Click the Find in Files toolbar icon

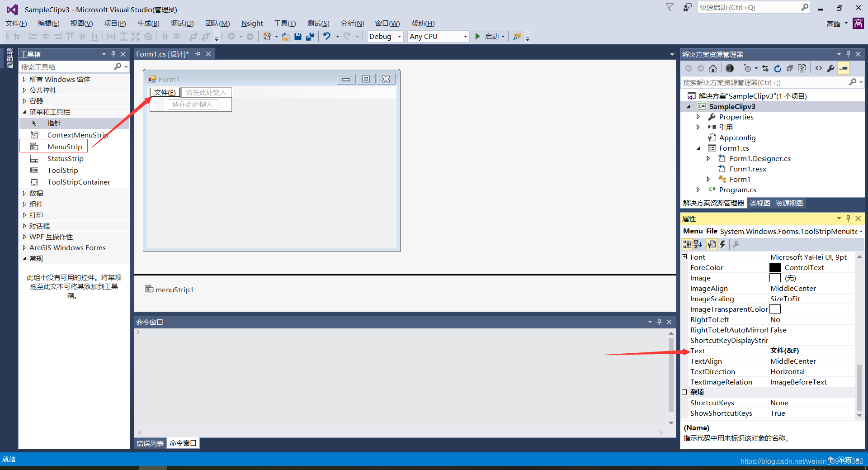coord(517,37)
